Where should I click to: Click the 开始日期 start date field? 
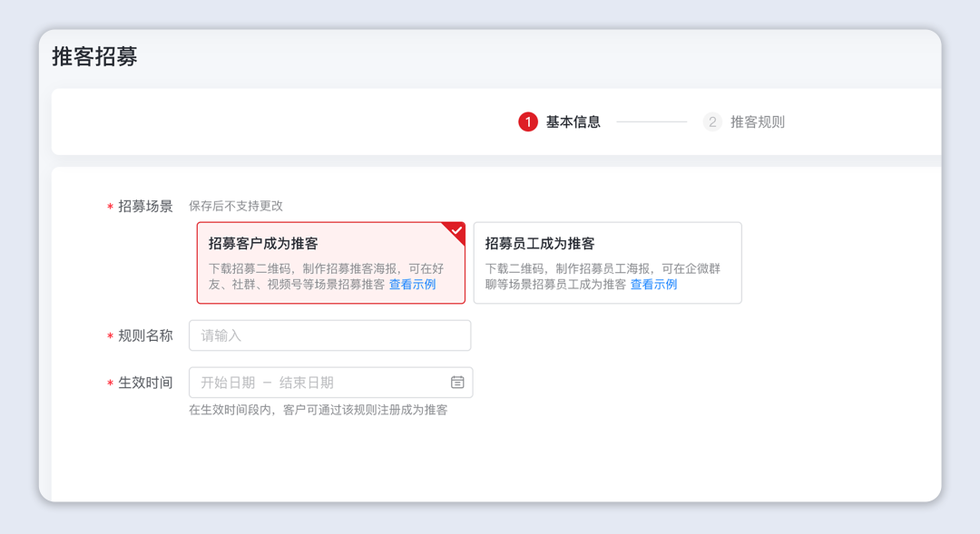point(228,383)
